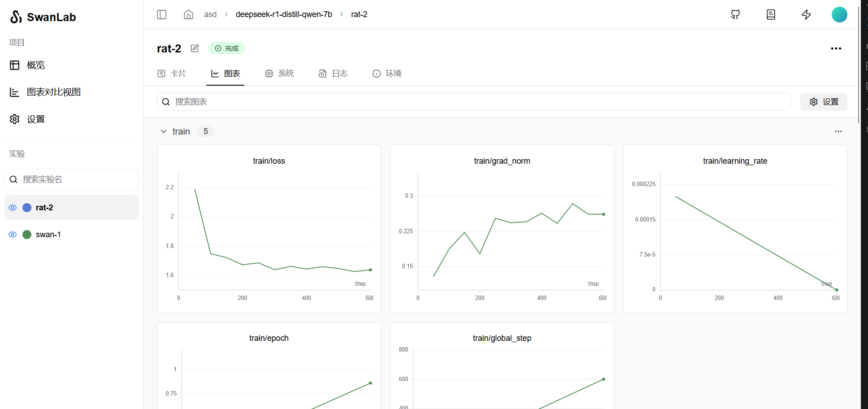Viewport: 868px width, 409px height.
Task: Open 图表对比视图 in sidebar
Action: [53, 92]
